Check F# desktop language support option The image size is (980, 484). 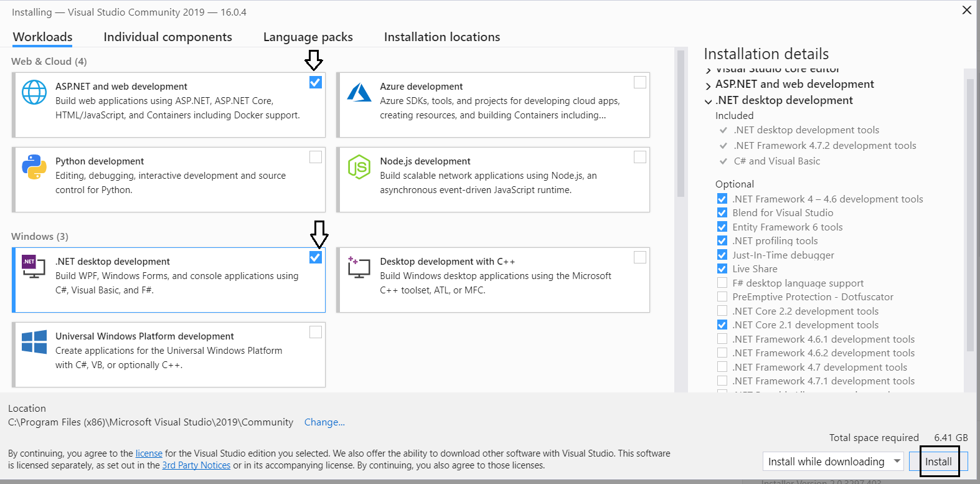722,283
